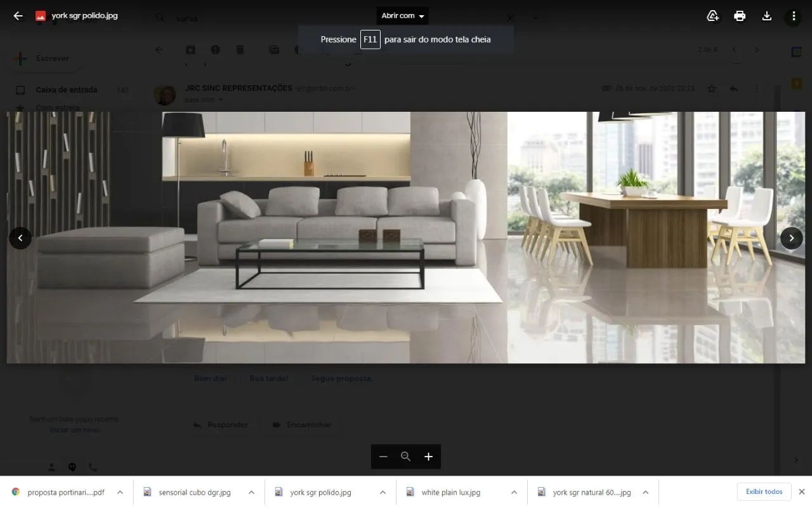Click 'Encaminhar' in the Gmail background
812x508 pixels.
coord(302,424)
